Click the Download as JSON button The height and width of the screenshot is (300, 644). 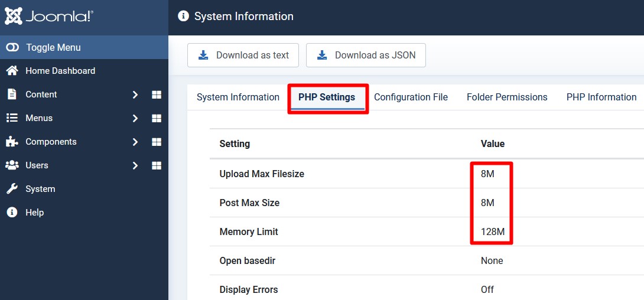pos(366,55)
